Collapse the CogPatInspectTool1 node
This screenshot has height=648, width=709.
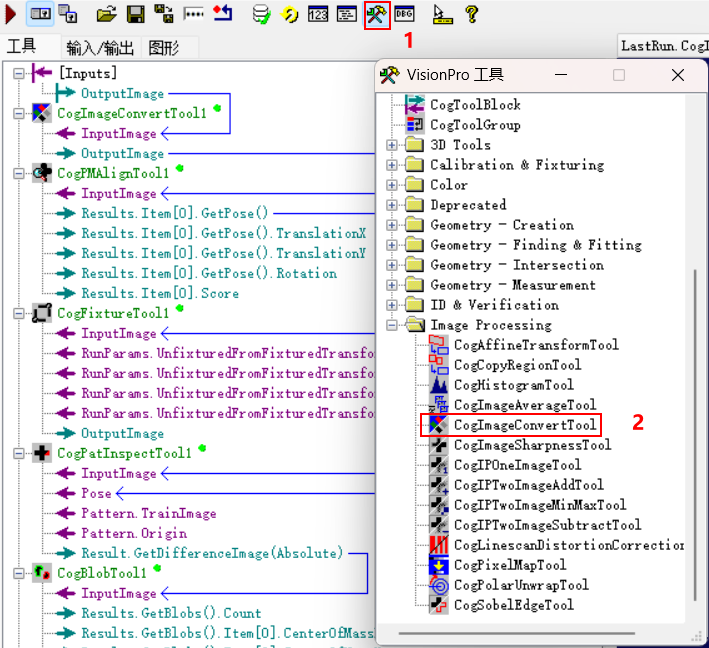[x=19, y=454]
